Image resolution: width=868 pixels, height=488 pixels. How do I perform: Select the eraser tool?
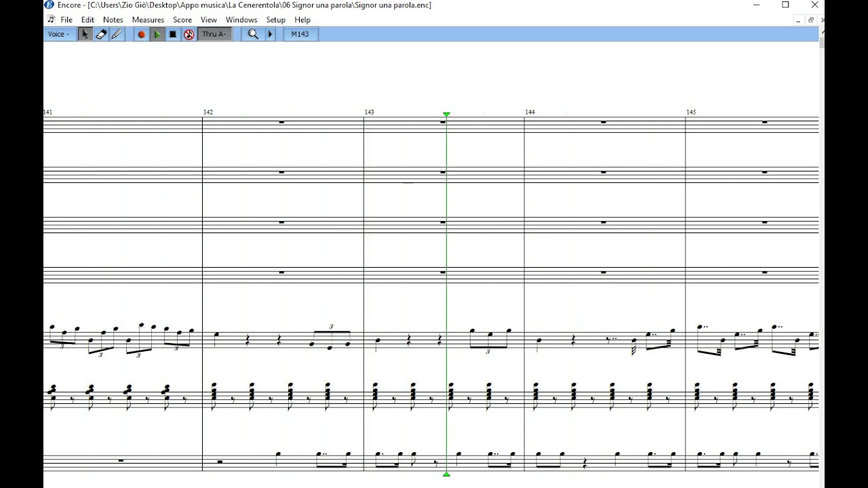pyautogui.click(x=101, y=34)
